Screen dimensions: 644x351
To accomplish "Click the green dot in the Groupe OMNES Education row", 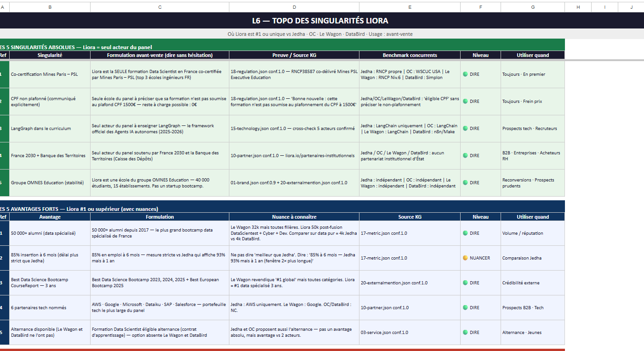I will click(465, 182).
